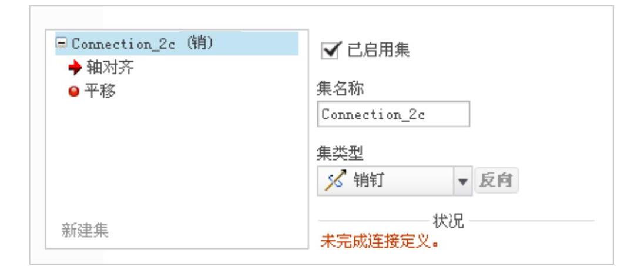Click the 已启用集 label text
The image size is (644, 266).
pos(378,51)
